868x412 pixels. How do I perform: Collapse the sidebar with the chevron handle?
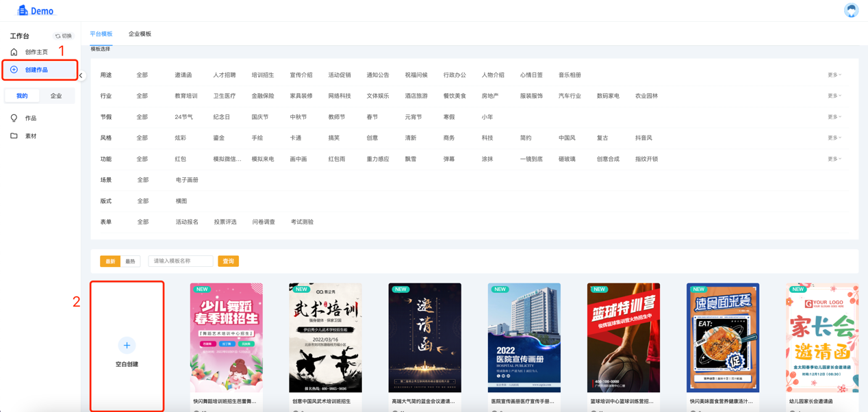[x=81, y=76]
